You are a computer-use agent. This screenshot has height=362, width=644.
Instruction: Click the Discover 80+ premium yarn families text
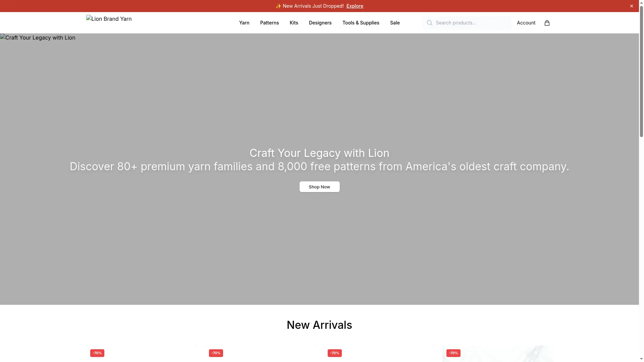click(319, 167)
